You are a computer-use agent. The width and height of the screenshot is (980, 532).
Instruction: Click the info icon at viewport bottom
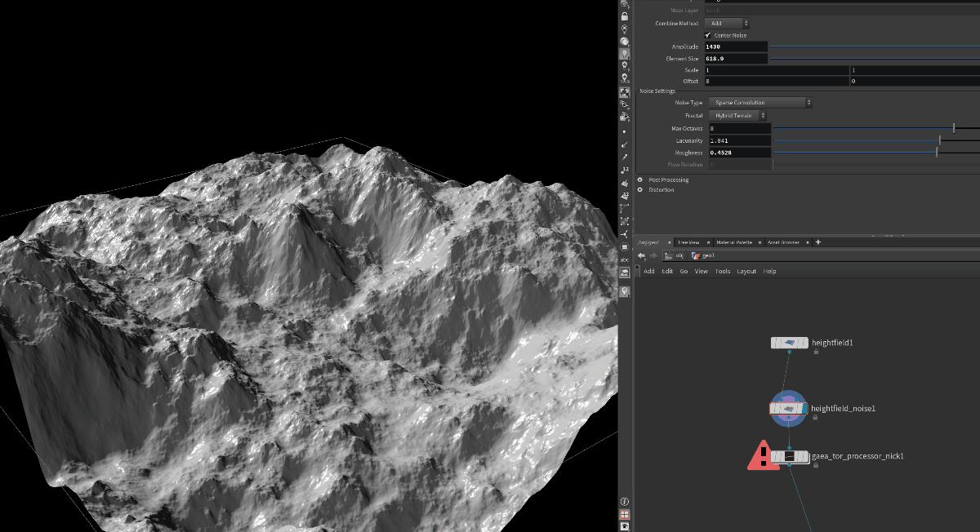point(625,502)
